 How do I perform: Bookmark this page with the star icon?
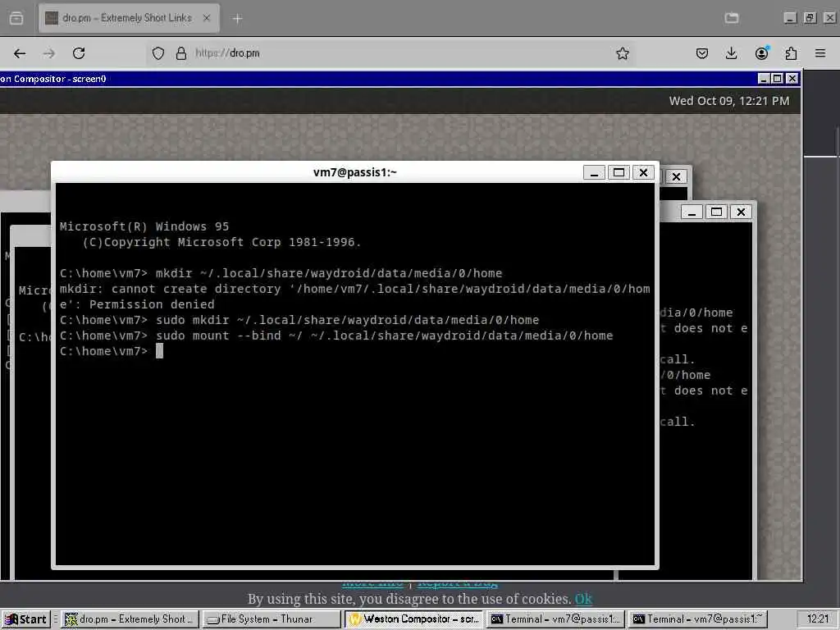(x=622, y=53)
